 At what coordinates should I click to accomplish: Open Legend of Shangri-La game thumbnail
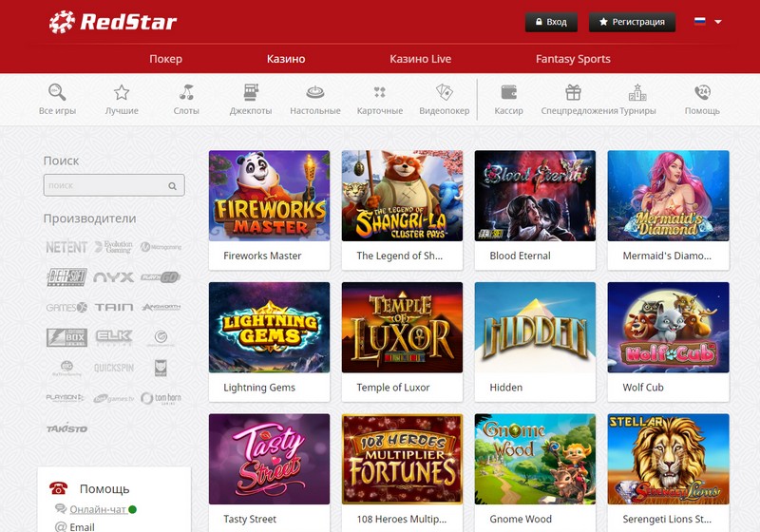click(x=402, y=196)
